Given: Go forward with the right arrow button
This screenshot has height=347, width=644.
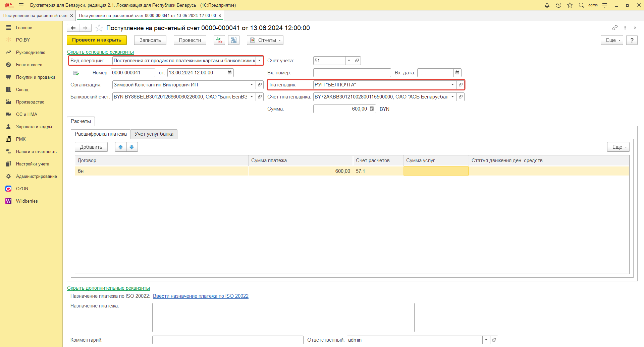Looking at the screenshot, I should 85,28.
